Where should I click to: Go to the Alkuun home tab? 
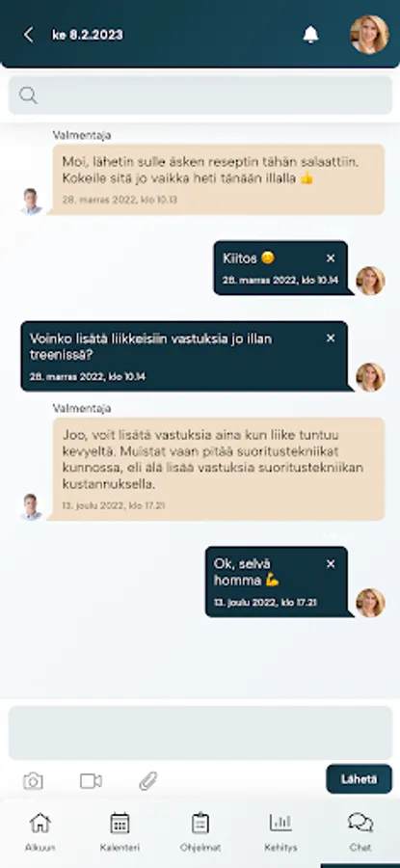pos(40,832)
